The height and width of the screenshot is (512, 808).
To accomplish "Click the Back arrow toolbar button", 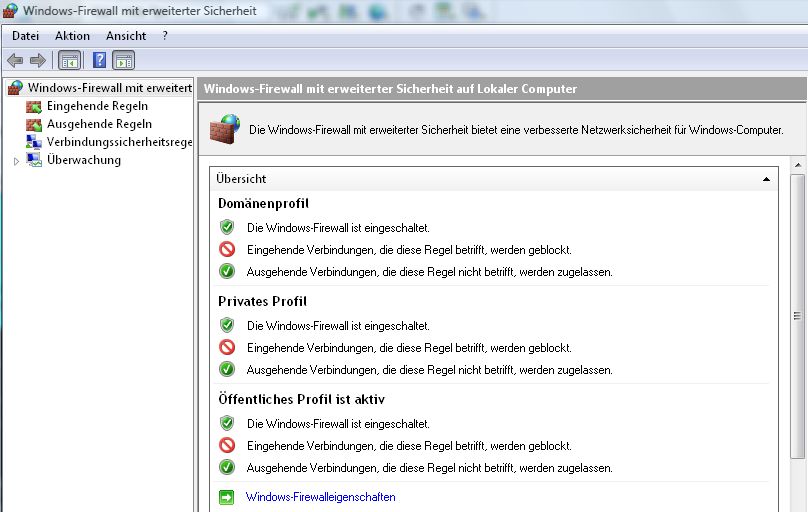I will point(15,61).
